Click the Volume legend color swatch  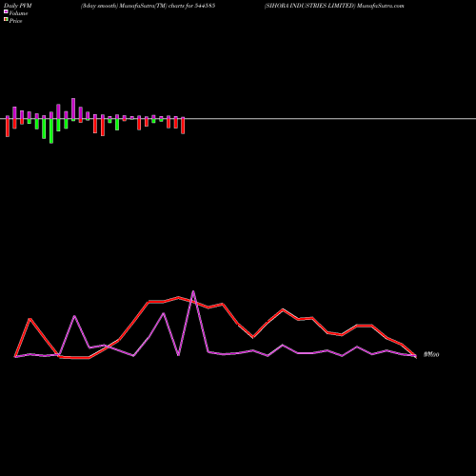(x=6, y=11)
